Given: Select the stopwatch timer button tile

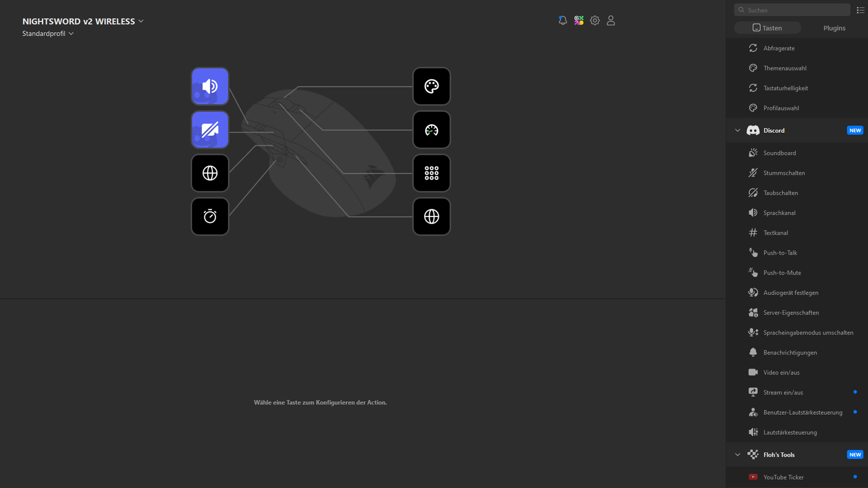Looking at the screenshot, I should [x=210, y=216].
